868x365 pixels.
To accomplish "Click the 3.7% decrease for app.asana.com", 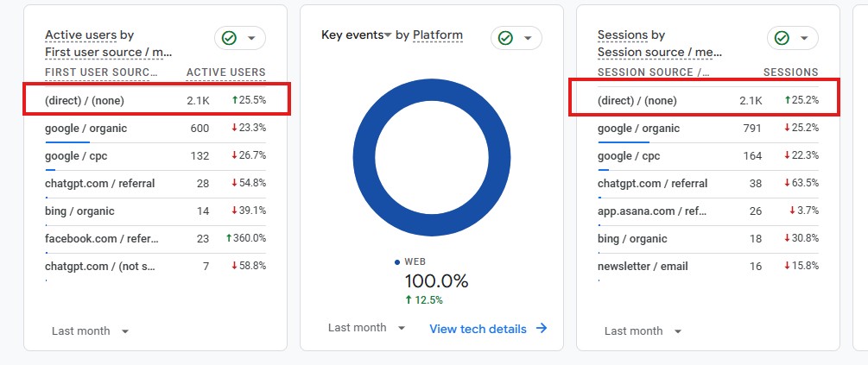I will point(804,211).
